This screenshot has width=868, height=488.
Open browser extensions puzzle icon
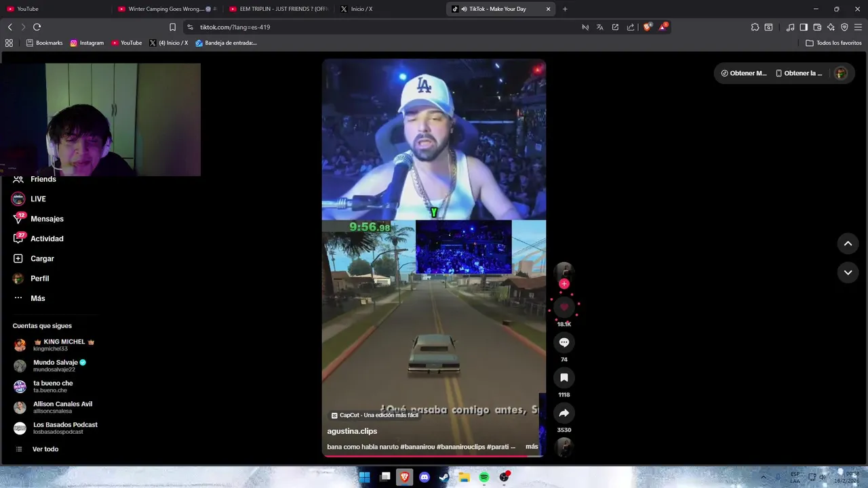tap(755, 27)
